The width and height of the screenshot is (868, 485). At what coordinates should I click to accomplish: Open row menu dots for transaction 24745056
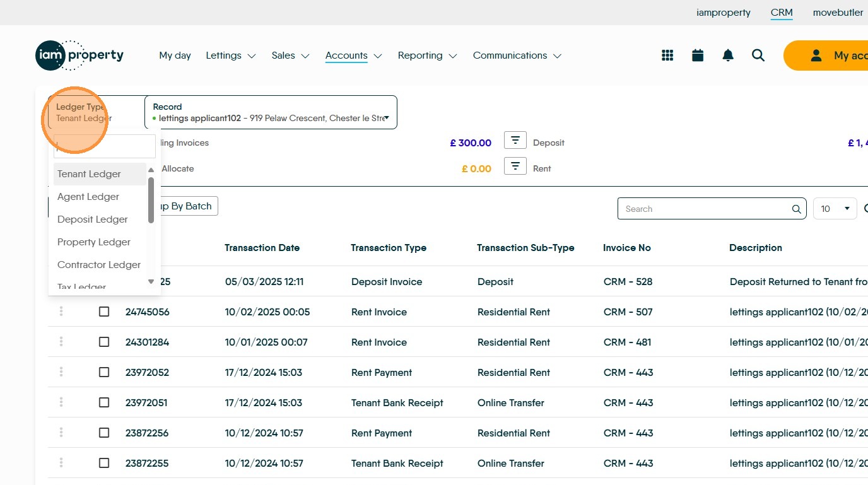click(x=61, y=312)
